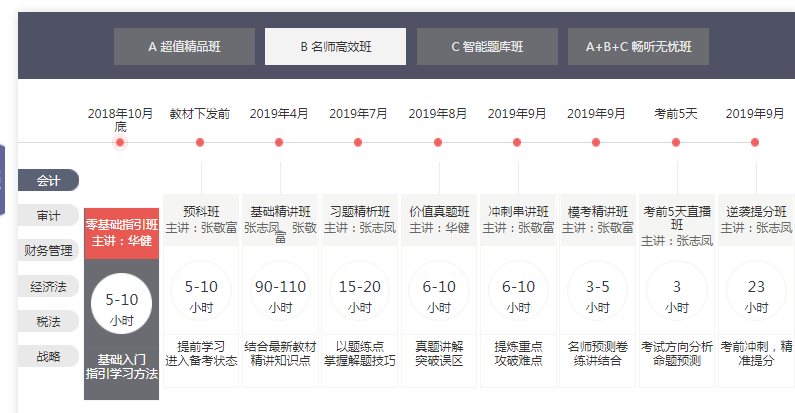Open the 零基础指引班 course card

[121, 231]
